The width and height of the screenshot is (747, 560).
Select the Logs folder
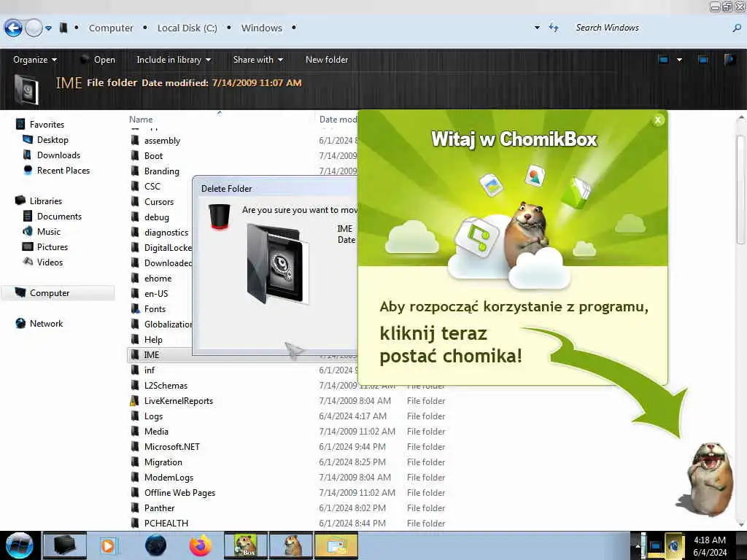[x=153, y=416]
